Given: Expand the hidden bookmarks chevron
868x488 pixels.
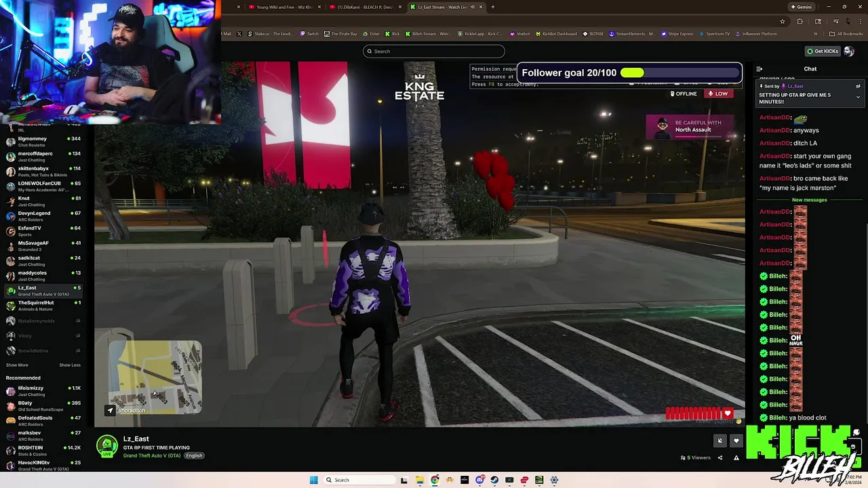Looking at the screenshot, I should [x=815, y=34].
